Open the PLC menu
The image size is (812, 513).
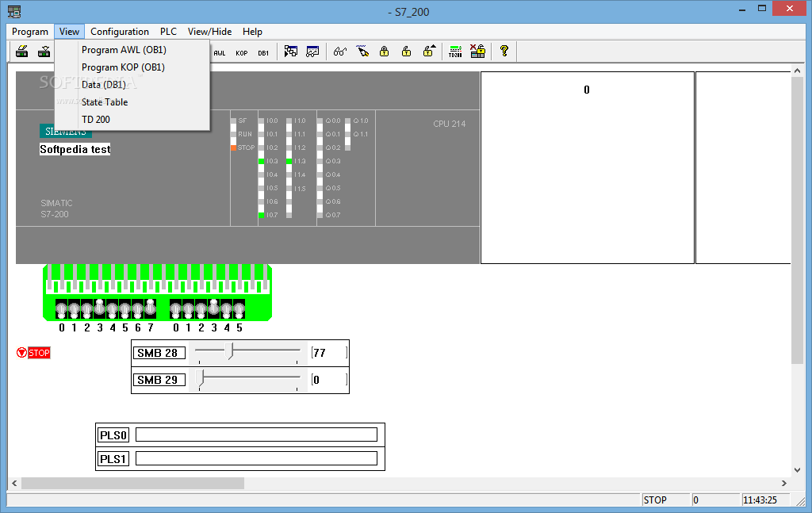click(x=168, y=32)
